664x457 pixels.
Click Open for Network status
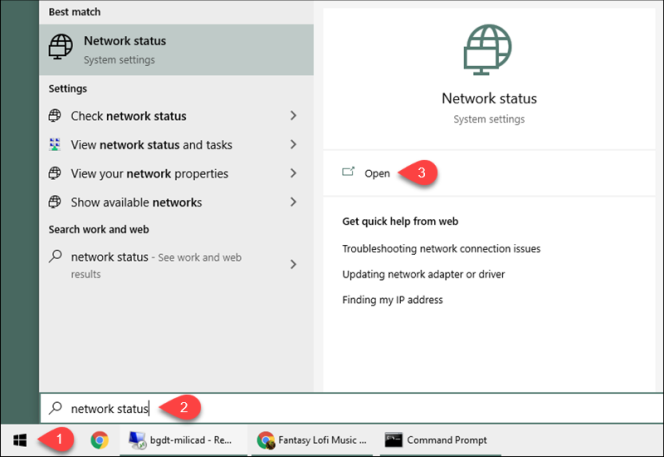pos(376,173)
